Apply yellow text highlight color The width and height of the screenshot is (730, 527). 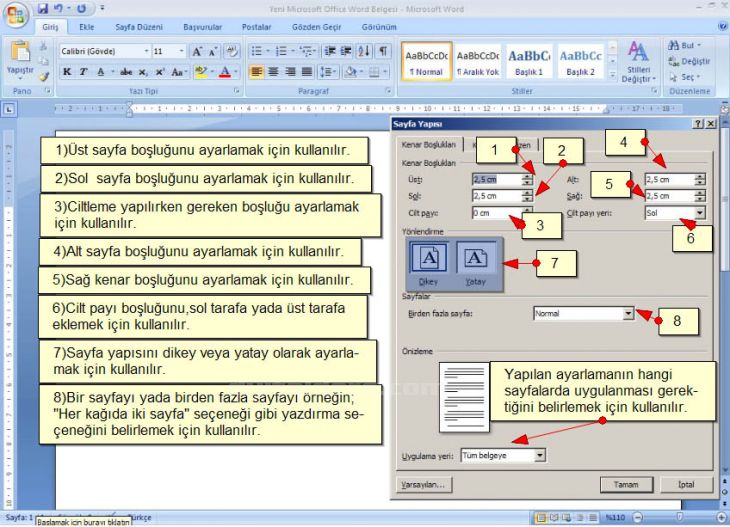pos(201,72)
